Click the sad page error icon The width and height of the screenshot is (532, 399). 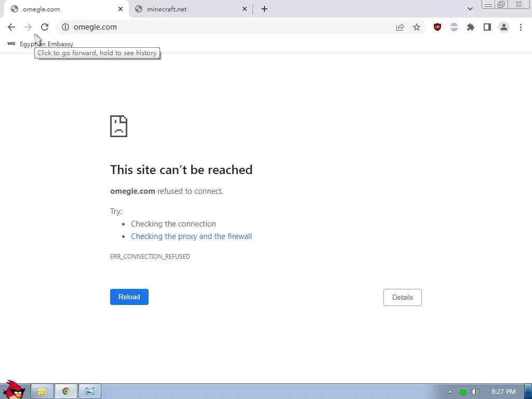(119, 126)
